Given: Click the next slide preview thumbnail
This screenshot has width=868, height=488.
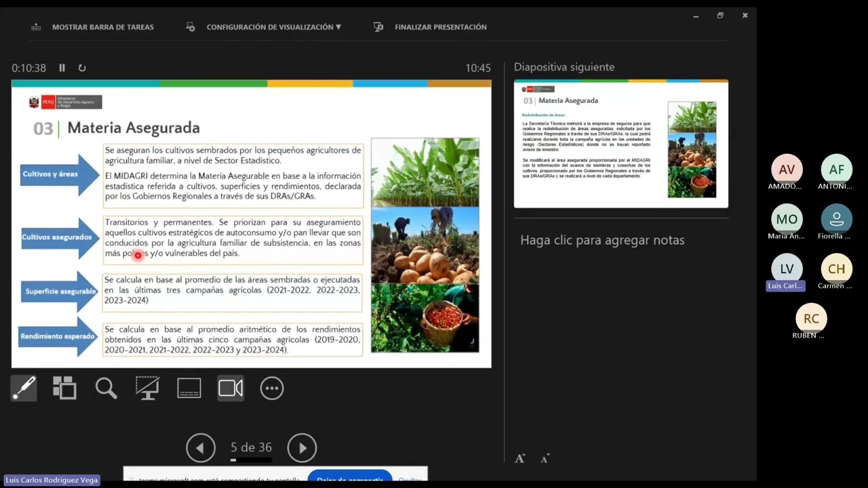Looking at the screenshot, I should coord(620,144).
